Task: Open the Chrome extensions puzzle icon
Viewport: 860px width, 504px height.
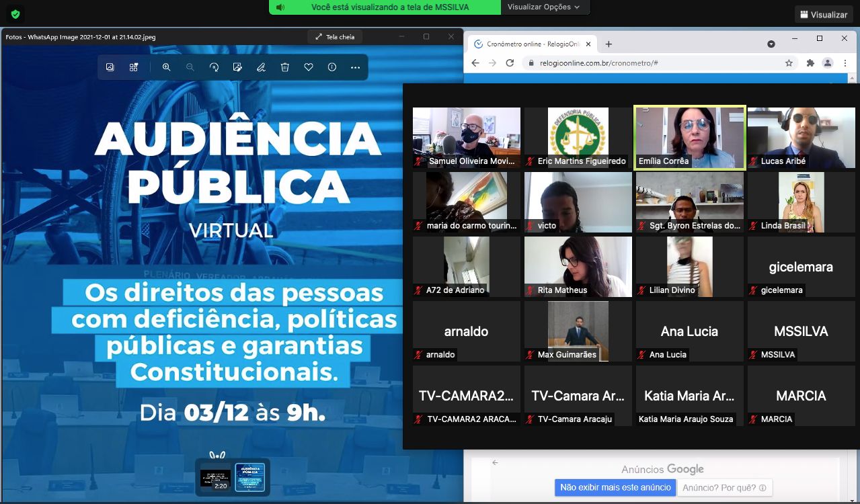Action: tap(810, 63)
